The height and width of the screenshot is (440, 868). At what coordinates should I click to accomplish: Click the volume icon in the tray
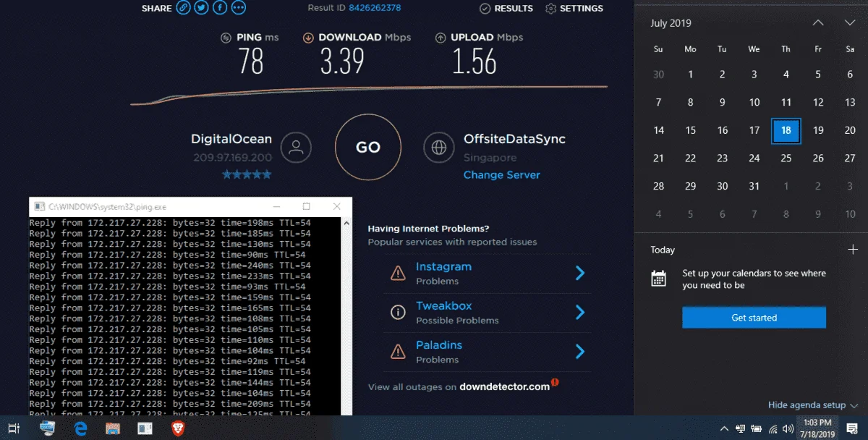point(788,428)
